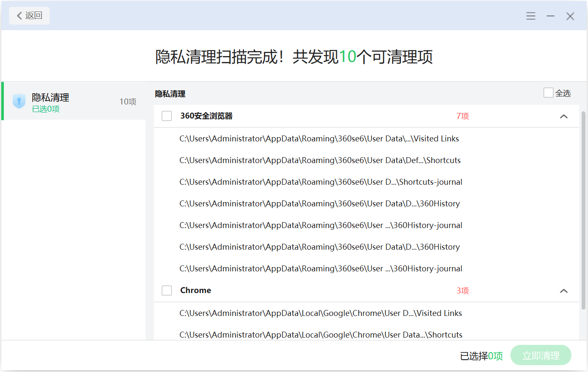The image size is (588, 372).
Task: Select the second 360History path row
Action: [319, 247]
